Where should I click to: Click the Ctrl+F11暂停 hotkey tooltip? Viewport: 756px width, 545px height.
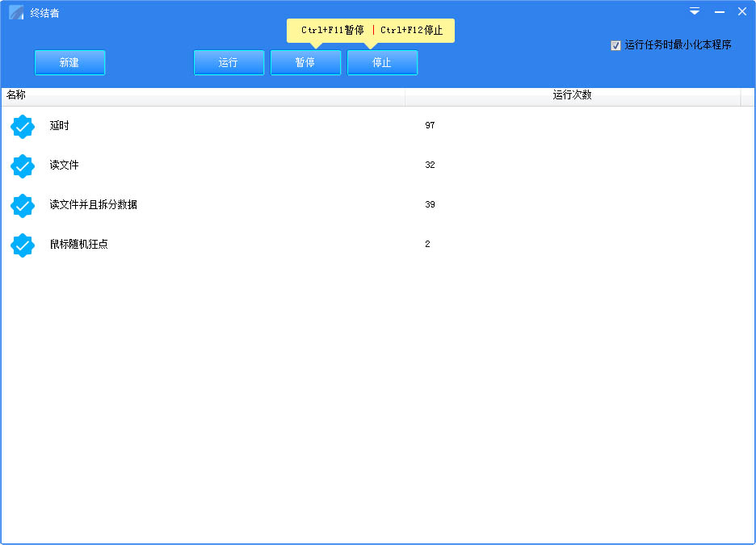point(332,31)
